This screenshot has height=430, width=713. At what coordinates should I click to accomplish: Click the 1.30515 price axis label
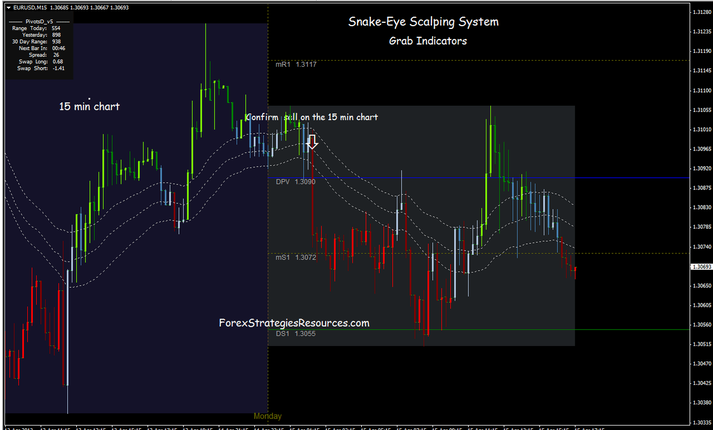[x=702, y=345]
